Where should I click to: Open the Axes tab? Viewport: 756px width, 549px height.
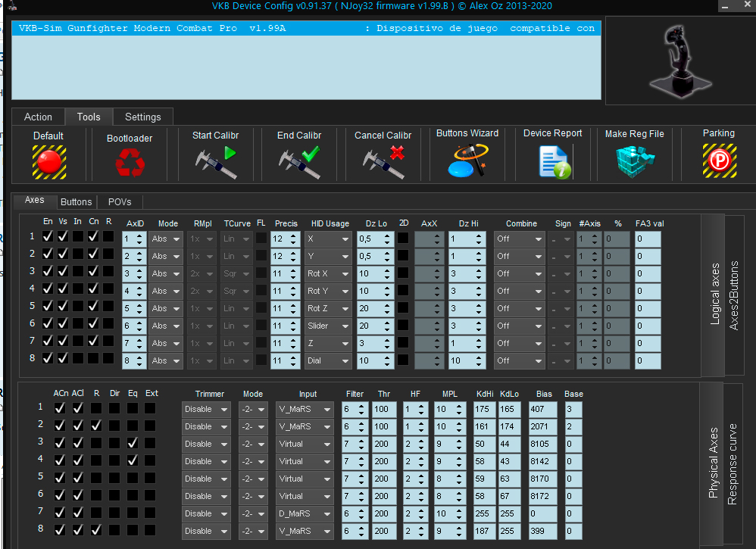pyautogui.click(x=34, y=200)
